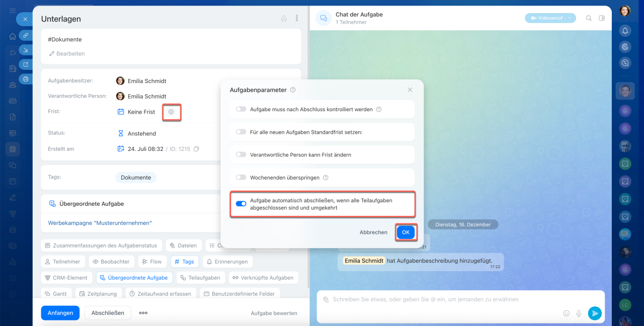Screen dimensions: 644x326
Task: Click the Anfangen button
Action: pos(60,313)
